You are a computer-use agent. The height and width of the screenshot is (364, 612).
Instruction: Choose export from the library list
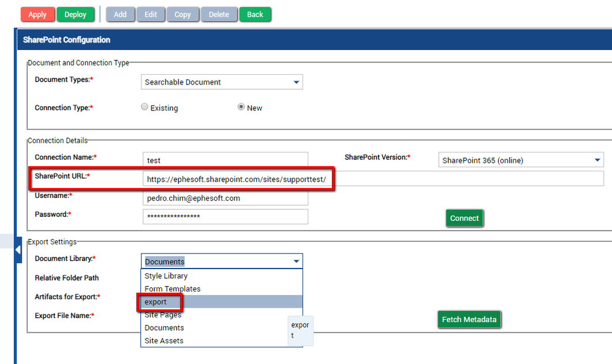click(221, 301)
